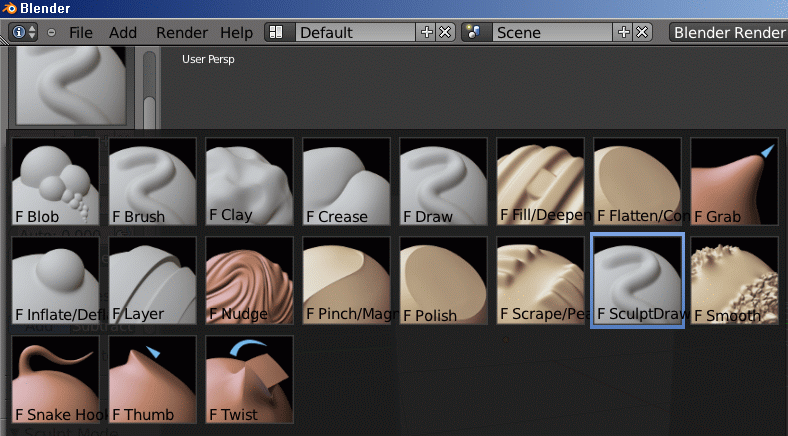Open the Render menu

(x=182, y=32)
